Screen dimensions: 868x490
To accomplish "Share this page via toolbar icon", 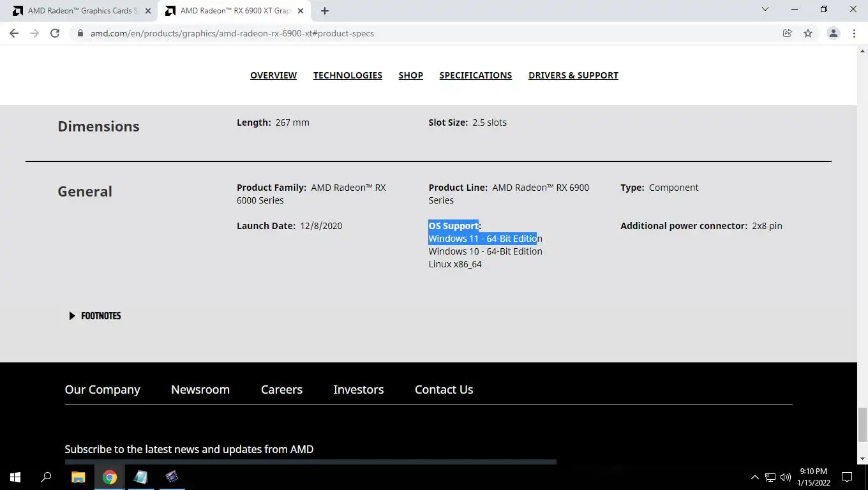I will 787,33.
